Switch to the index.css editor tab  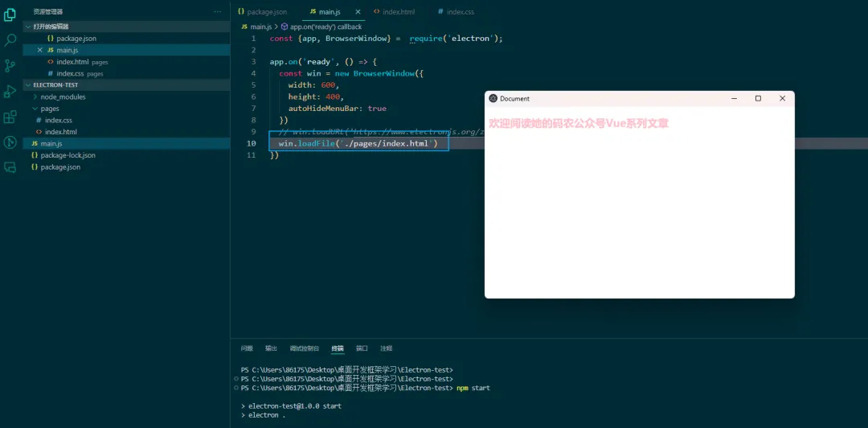(x=456, y=11)
